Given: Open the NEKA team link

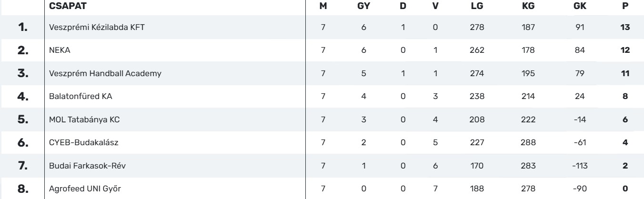Looking at the screenshot, I should coord(59,50).
